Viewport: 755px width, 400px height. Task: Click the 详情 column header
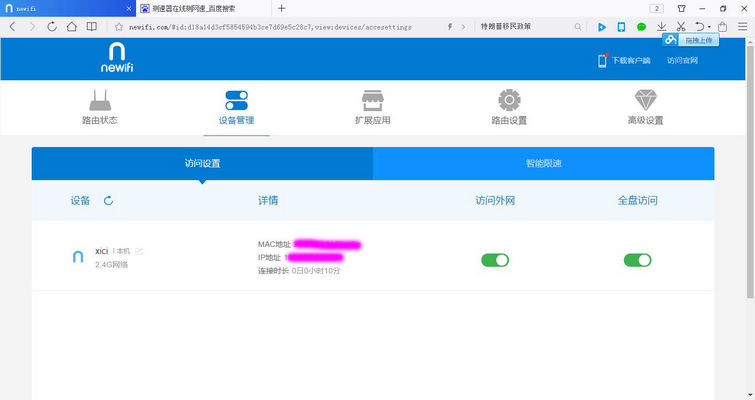pos(268,200)
